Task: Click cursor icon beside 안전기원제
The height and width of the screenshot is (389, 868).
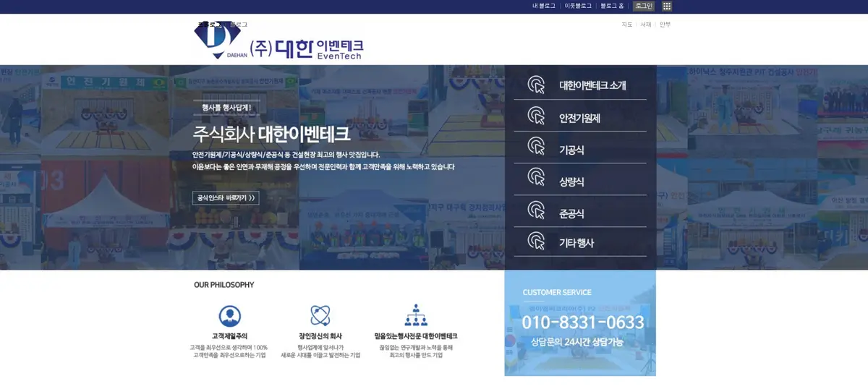Action: [x=536, y=116]
